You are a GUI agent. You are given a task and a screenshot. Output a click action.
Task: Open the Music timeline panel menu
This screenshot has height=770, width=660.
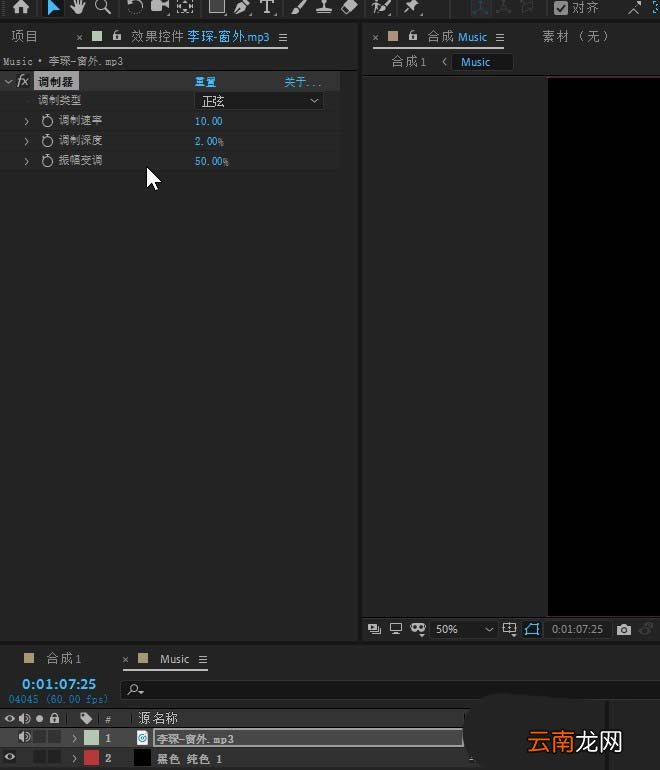(x=203, y=660)
